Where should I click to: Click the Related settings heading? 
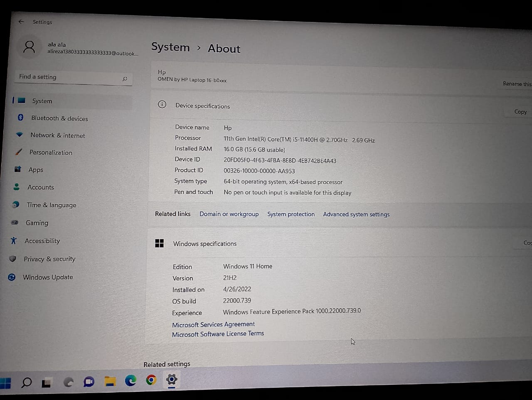coord(167,364)
